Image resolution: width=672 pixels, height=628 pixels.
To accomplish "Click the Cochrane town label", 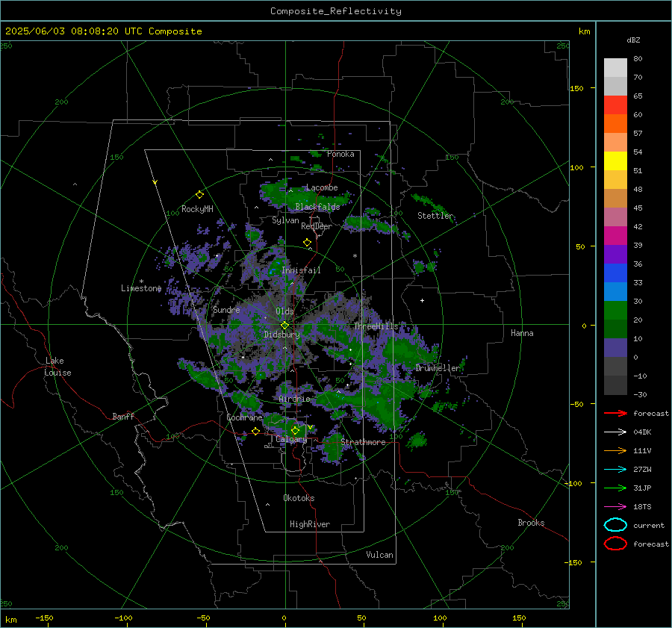I will click(x=244, y=417).
